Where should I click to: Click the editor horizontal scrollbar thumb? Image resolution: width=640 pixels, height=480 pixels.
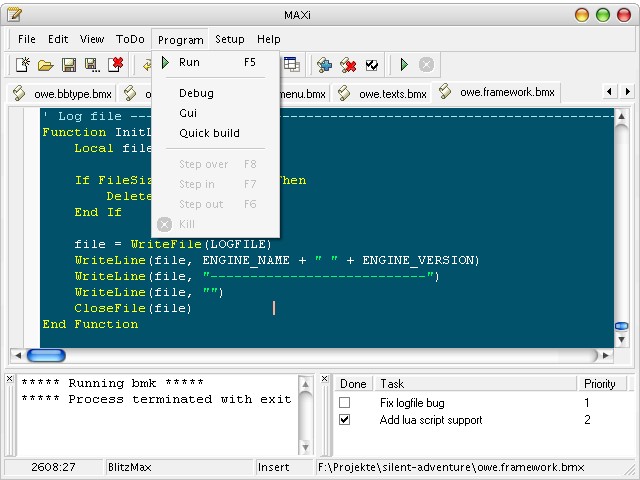pyautogui.click(x=46, y=356)
